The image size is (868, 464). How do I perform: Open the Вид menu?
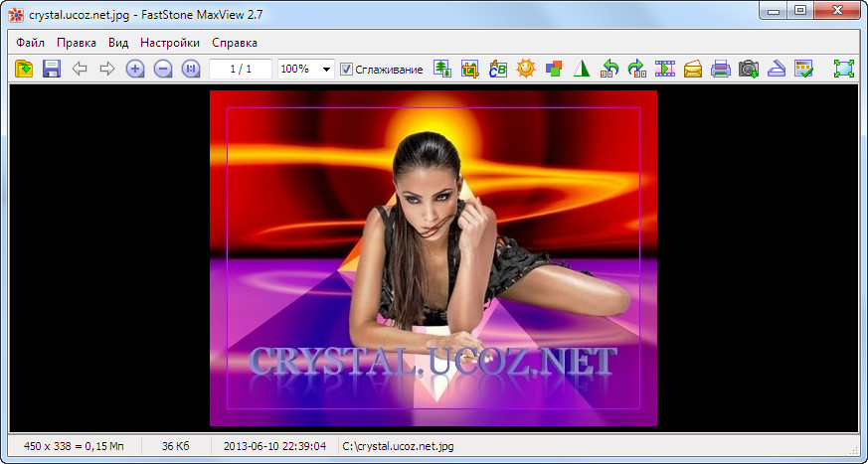118,43
